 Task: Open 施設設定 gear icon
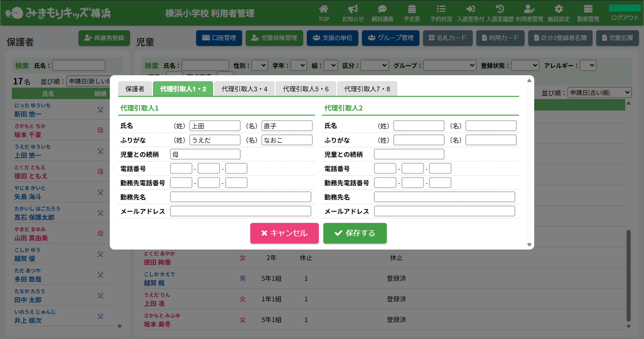click(x=559, y=9)
